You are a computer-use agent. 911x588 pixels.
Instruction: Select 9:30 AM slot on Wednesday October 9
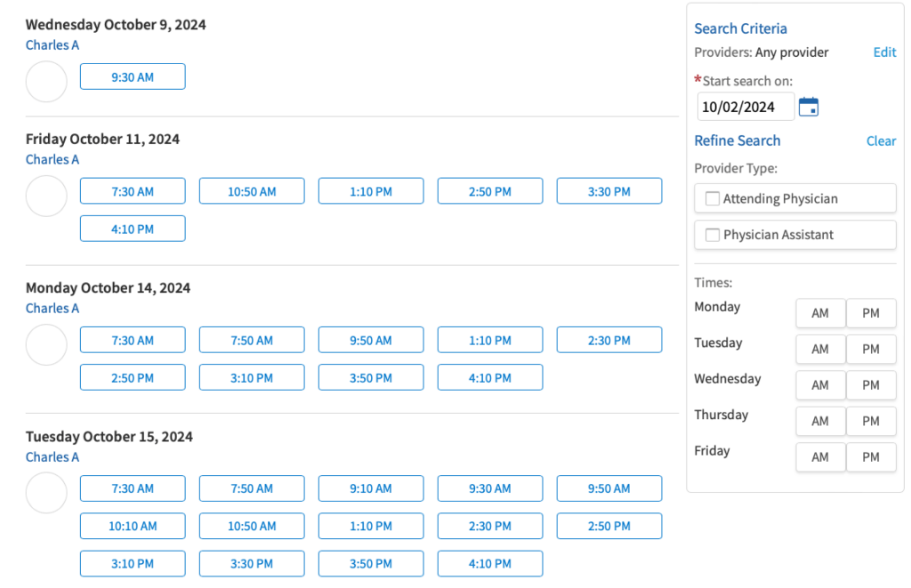click(x=133, y=77)
